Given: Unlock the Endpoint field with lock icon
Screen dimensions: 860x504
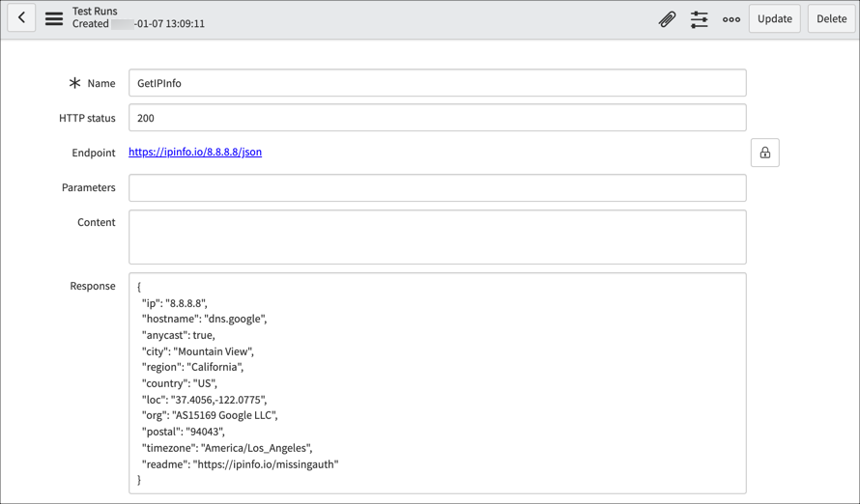Looking at the screenshot, I should coord(765,153).
